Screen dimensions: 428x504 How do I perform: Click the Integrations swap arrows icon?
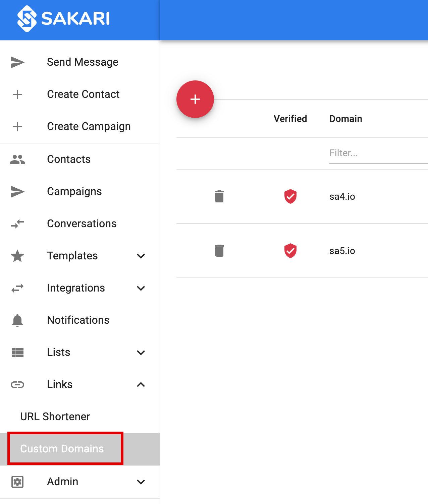pos(17,288)
